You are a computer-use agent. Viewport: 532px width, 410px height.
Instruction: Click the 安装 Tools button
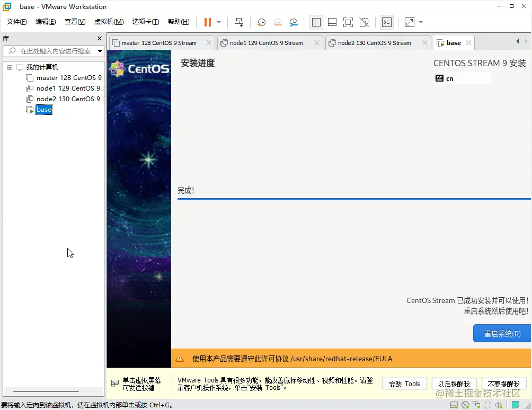[404, 384]
